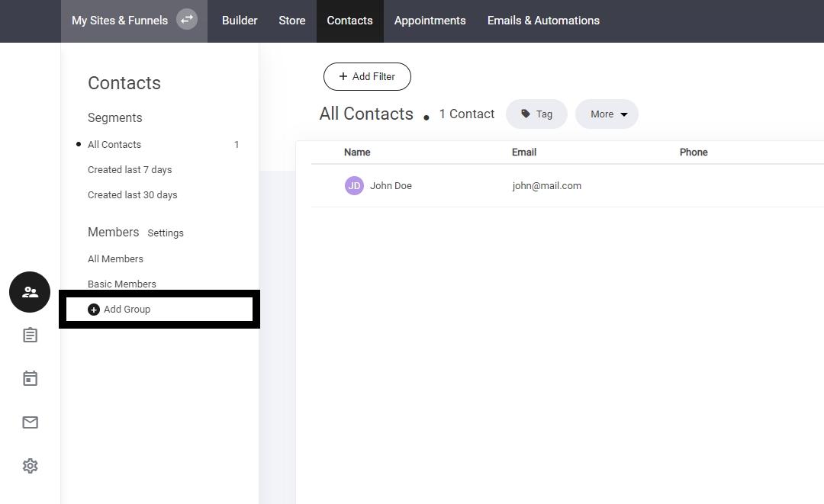
Task: Open Members Settings link
Action: point(166,233)
